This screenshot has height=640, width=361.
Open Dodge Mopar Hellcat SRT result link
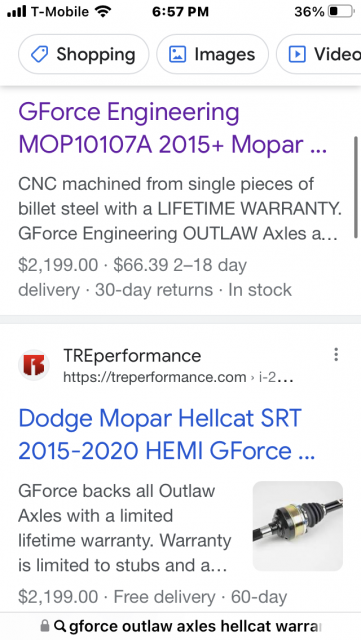coord(166,434)
